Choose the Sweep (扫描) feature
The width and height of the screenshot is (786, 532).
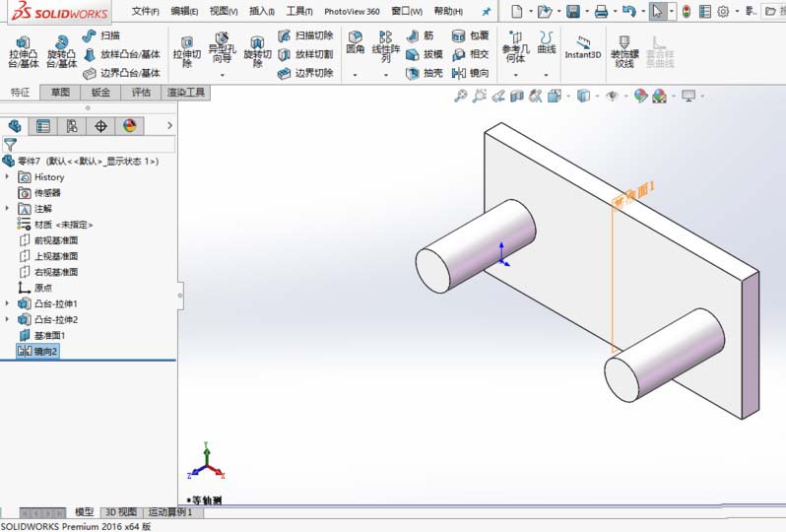[100, 35]
